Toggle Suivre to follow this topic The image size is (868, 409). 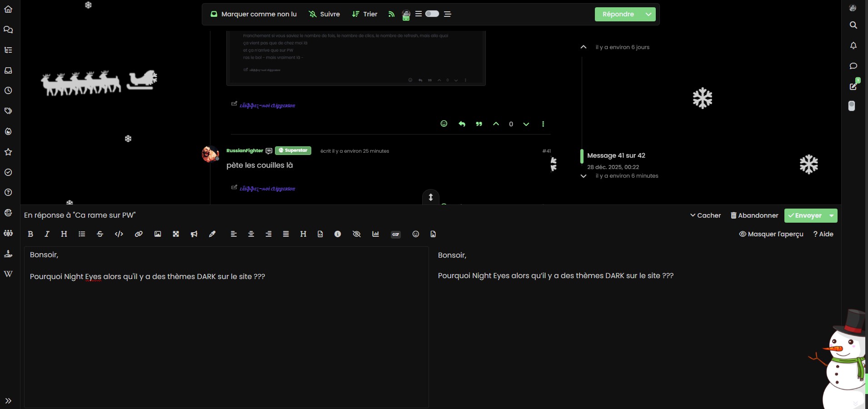pyautogui.click(x=324, y=14)
